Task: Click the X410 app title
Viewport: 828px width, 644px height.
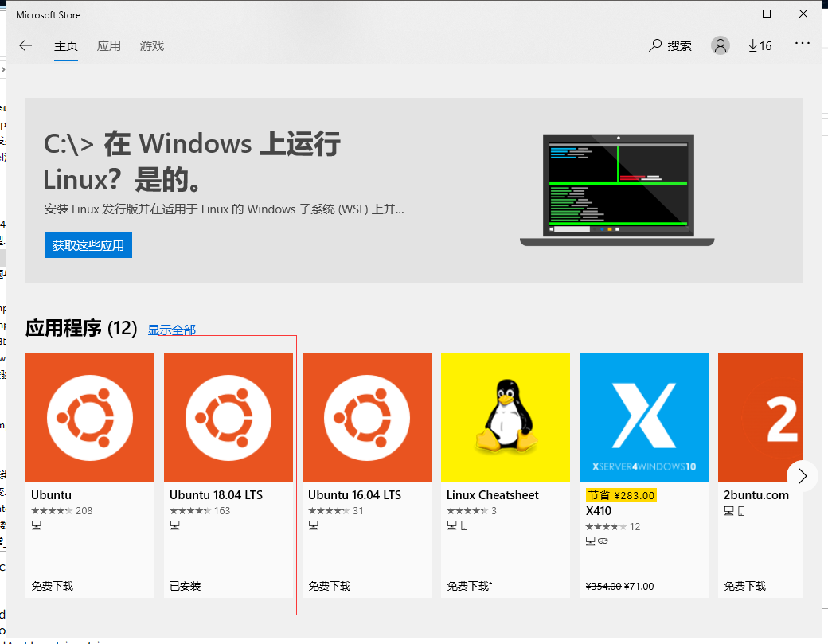Action: click(598, 511)
